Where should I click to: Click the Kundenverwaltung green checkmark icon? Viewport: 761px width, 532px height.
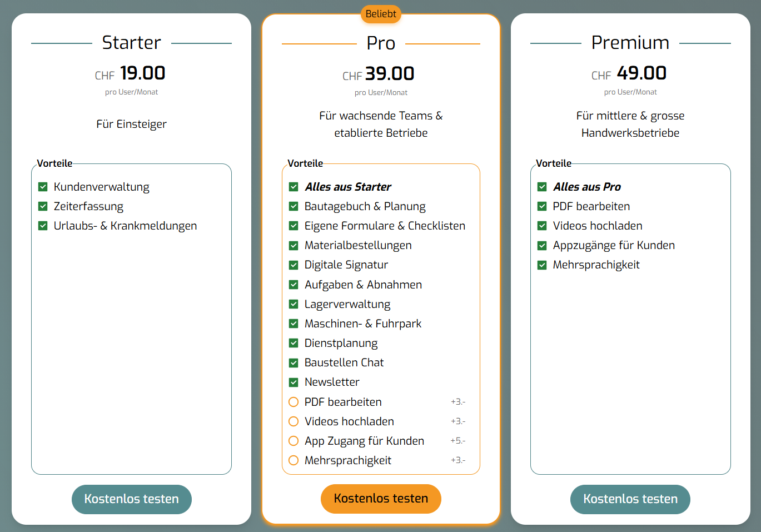pyautogui.click(x=43, y=187)
